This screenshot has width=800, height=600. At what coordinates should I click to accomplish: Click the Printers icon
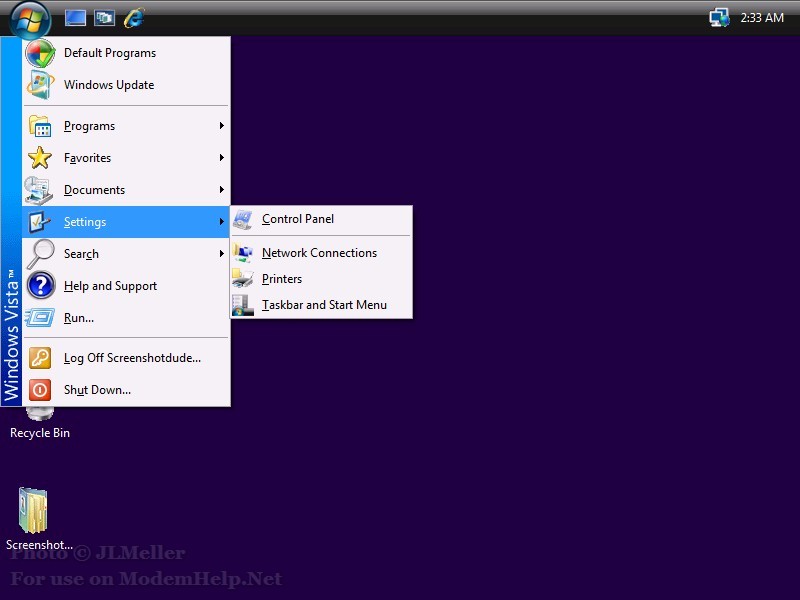[243, 279]
